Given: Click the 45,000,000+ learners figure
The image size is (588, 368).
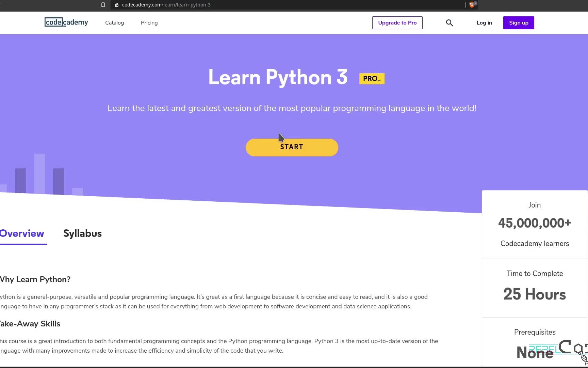Looking at the screenshot, I should click(535, 223).
